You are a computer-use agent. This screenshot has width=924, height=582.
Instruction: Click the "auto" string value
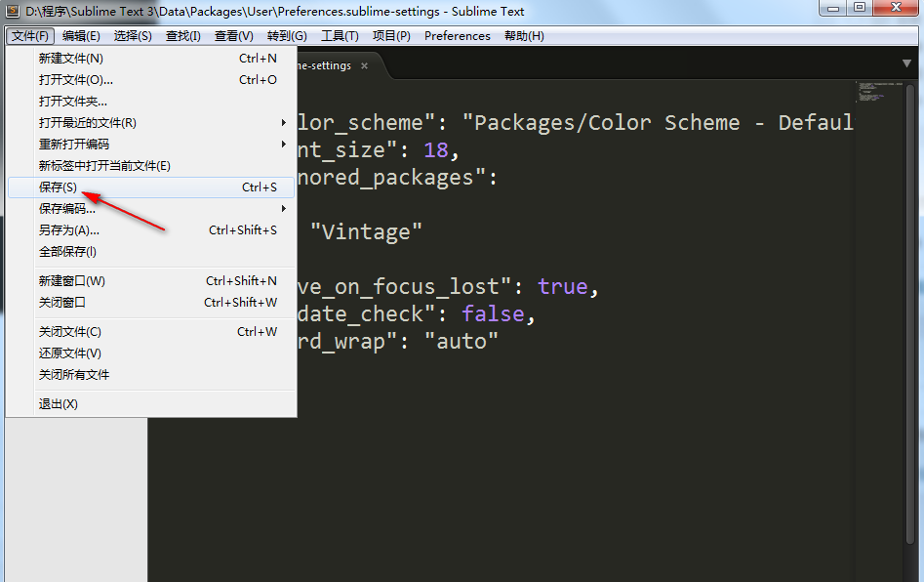pyautogui.click(x=461, y=342)
